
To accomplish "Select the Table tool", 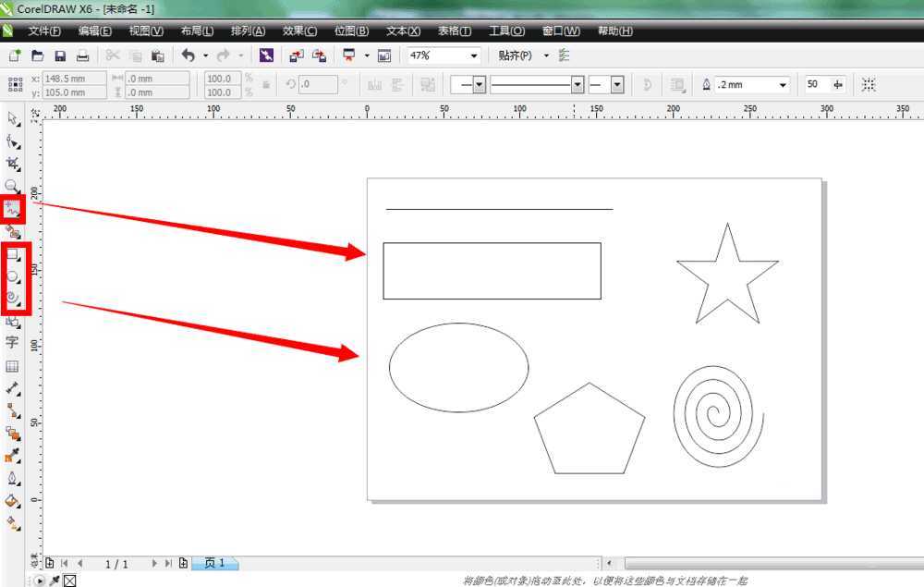I will click(13, 366).
